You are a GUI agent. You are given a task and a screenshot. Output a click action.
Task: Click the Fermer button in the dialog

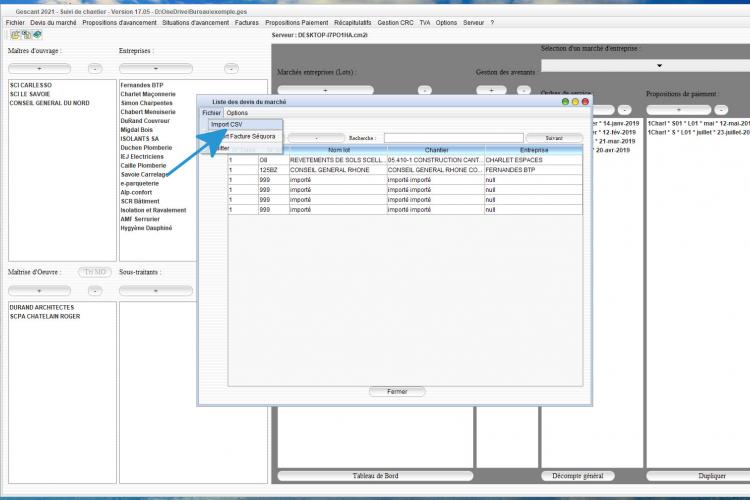tap(397, 392)
